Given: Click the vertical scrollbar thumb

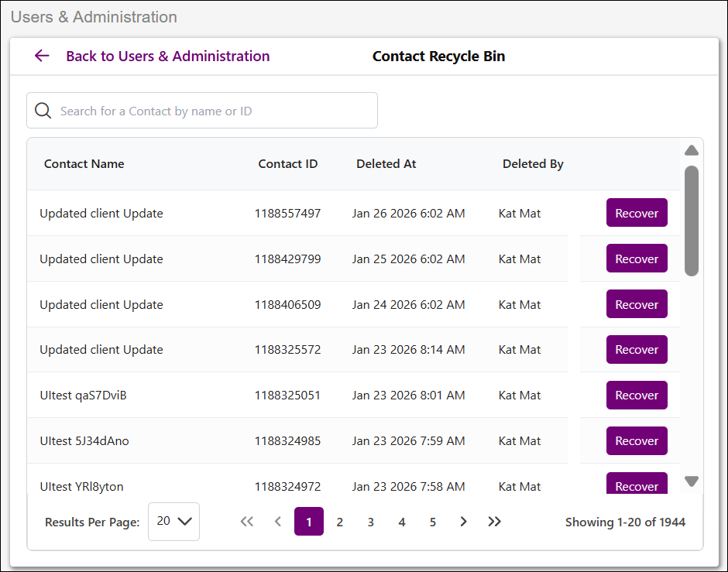Looking at the screenshot, I should (x=692, y=221).
